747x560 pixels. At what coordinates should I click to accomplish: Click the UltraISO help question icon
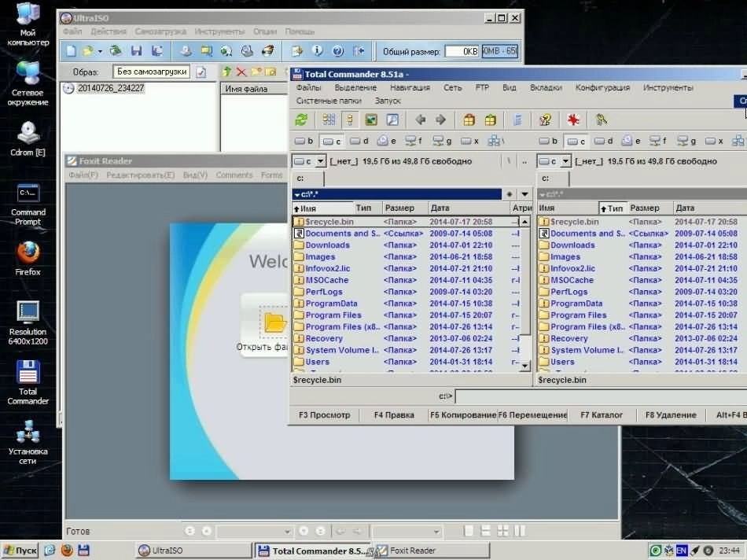tap(338, 51)
